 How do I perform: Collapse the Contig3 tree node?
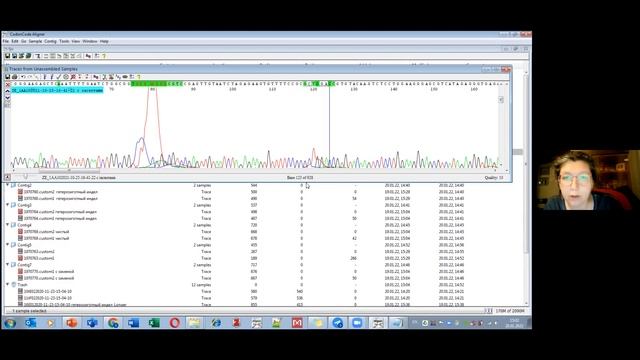tap(7, 205)
